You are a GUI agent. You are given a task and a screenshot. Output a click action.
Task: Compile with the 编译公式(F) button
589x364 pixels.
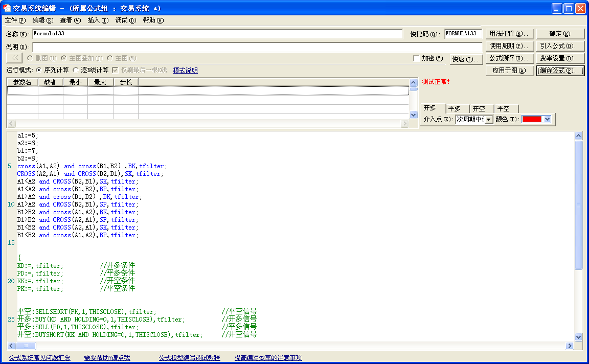(560, 71)
